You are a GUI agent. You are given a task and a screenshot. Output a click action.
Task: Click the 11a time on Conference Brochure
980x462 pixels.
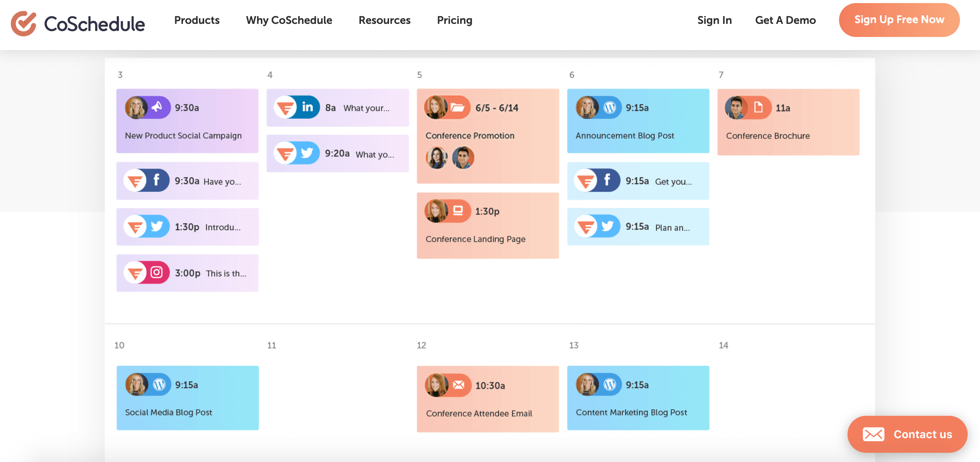[783, 108]
